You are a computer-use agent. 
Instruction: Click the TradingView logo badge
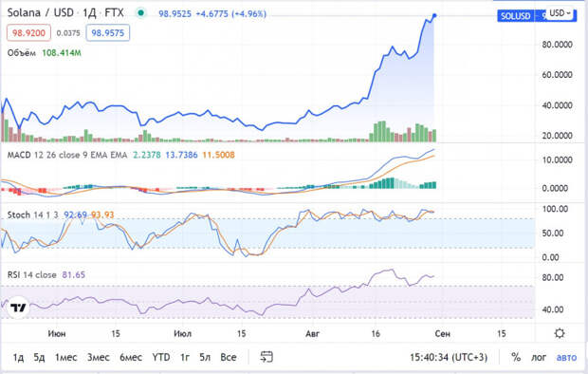click(x=18, y=308)
